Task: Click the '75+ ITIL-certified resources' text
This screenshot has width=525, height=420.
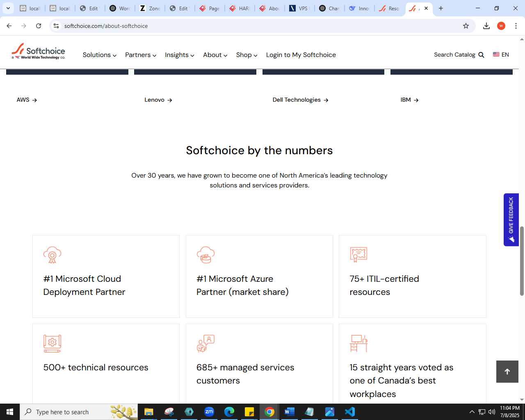Action: (384, 285)
